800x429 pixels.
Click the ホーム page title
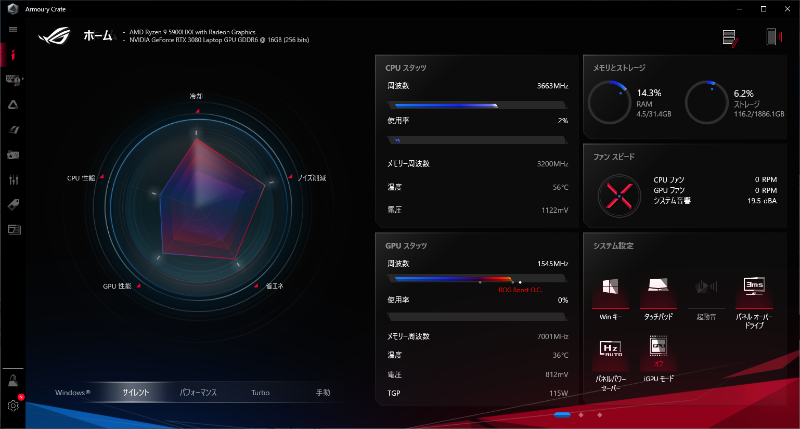97,35
